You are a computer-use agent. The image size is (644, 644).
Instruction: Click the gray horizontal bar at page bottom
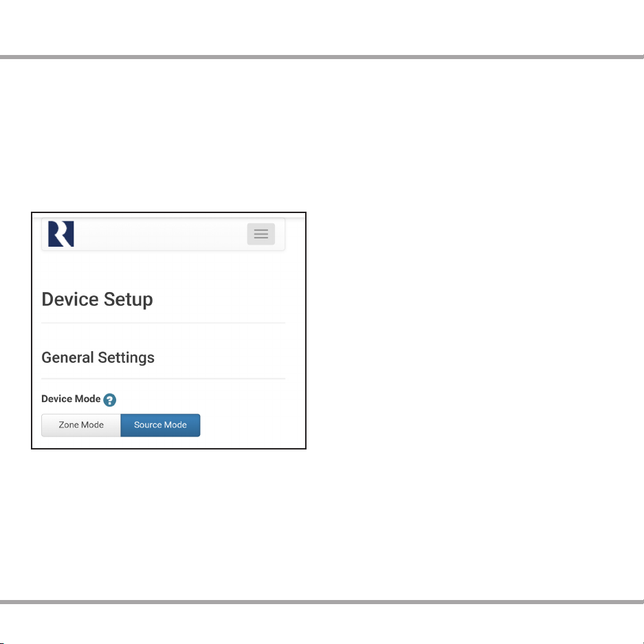coord(322,602)
